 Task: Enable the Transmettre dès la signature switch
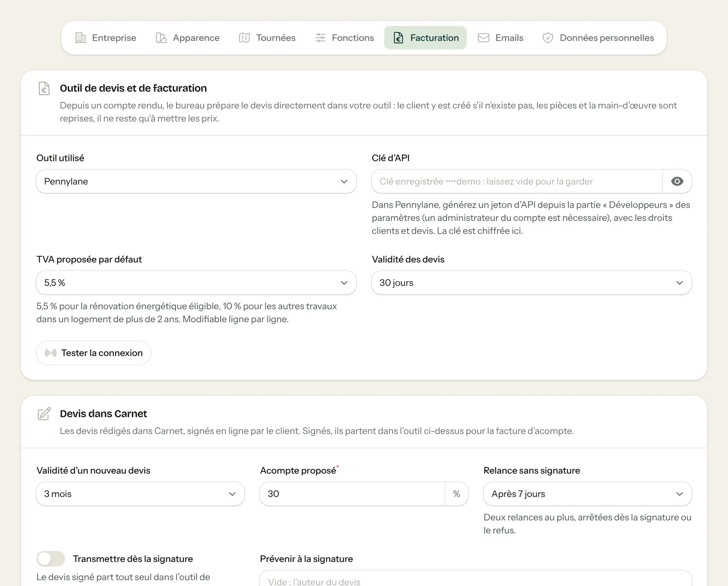click(x=51, y=559)
